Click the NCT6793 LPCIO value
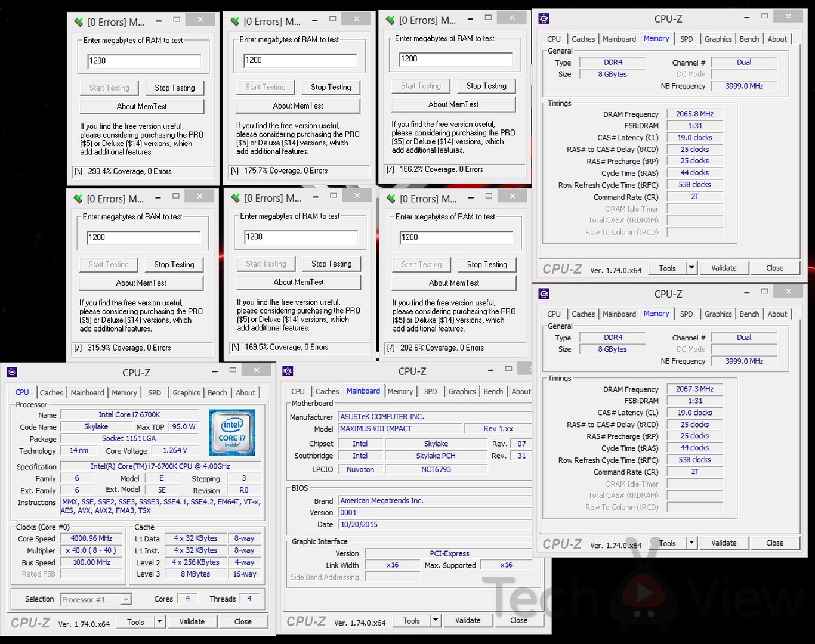 click(436, 469)
